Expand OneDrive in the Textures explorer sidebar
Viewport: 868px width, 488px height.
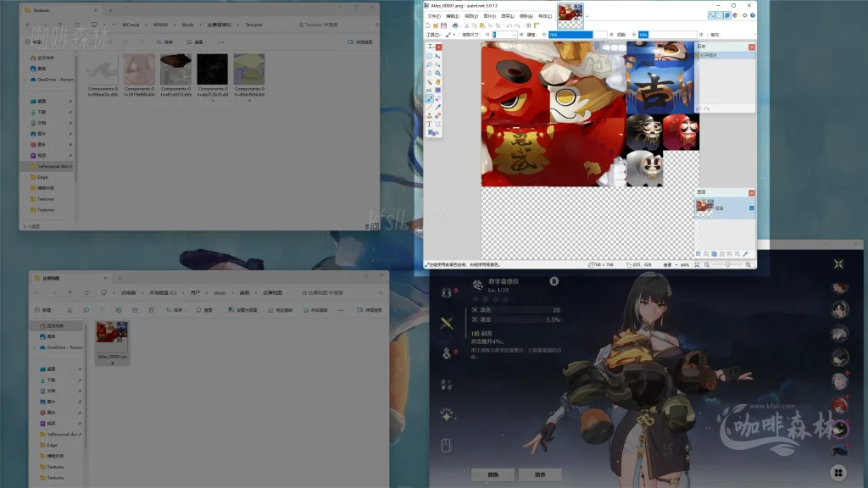coord(25,79)
